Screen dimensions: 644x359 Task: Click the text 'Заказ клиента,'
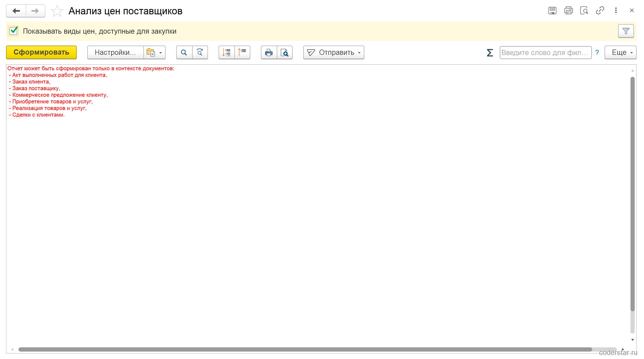click(x=31, y=82)
